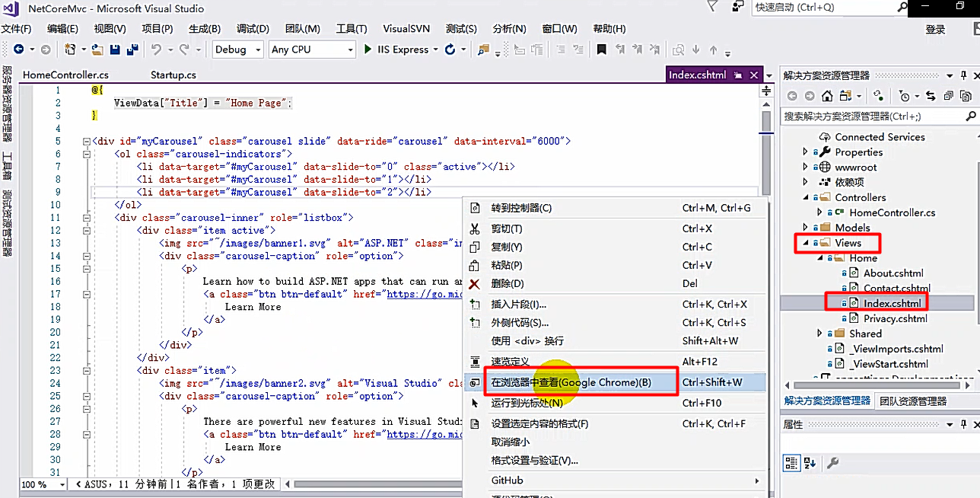Screen dimensions: 980x498
Task: Click Show All Files icon in Solution Explorer
Action: pos(964,96)
